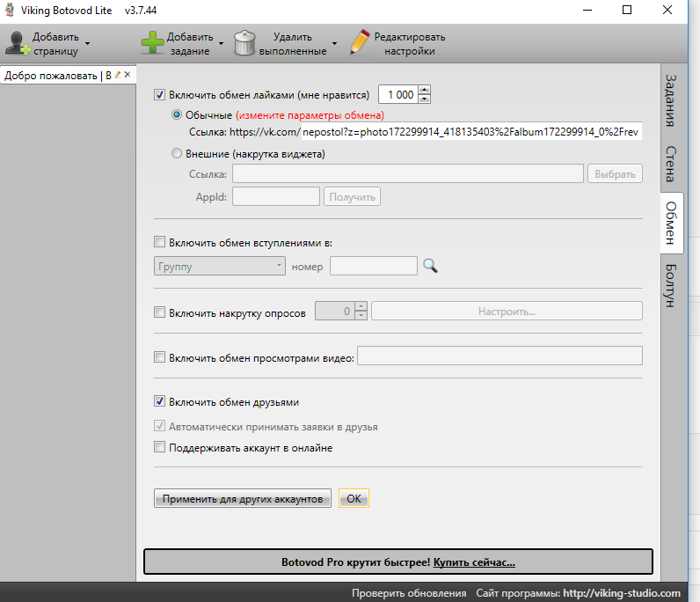
Task: Switch to the Болтун side tab
Action: coord(670,285)
